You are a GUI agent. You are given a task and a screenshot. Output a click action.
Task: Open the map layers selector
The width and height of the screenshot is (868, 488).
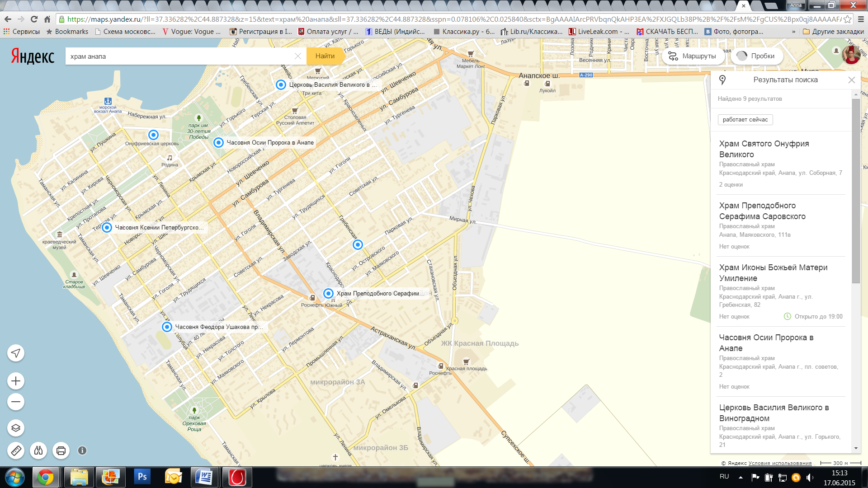click(x=16, y=428)
